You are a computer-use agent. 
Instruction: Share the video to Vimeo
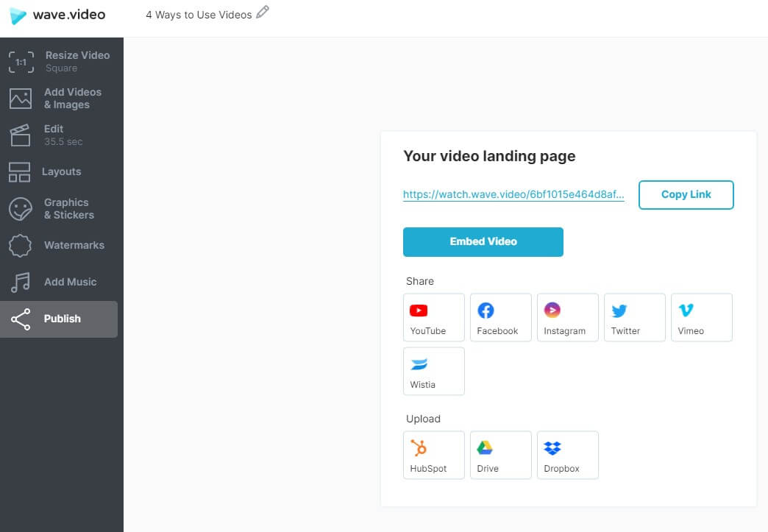[701, 317]
